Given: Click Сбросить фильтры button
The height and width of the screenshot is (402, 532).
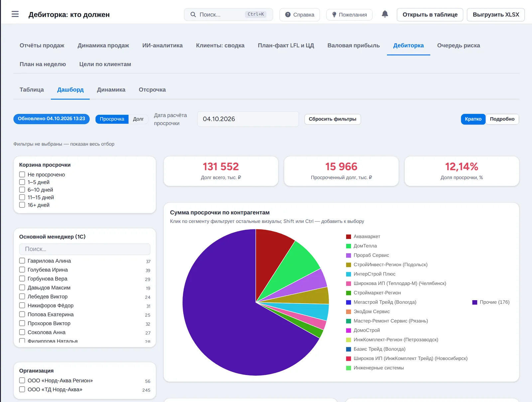Looking at the screenshot, I should tap(332, 119).
